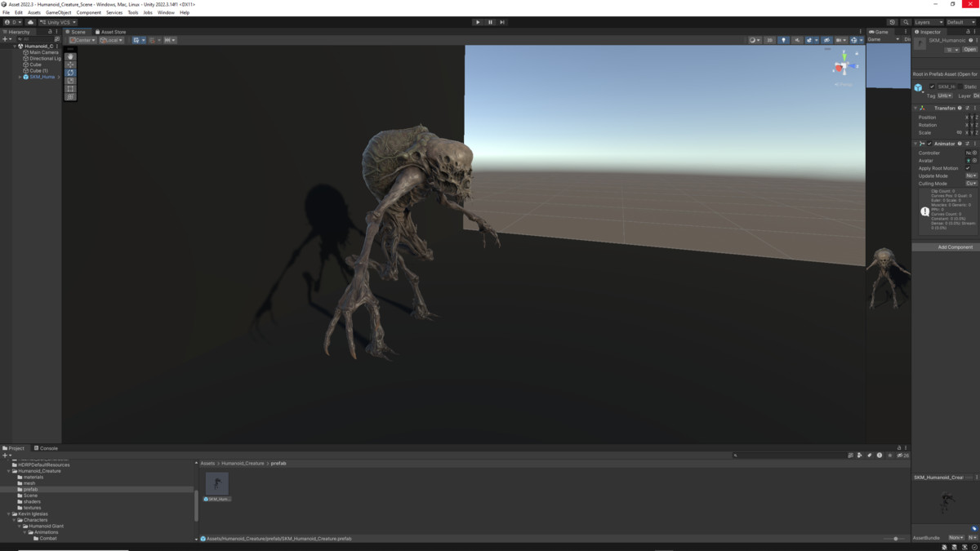Open the draw mode shading dropdown
980x551 pixels.
tap(755, 40)
